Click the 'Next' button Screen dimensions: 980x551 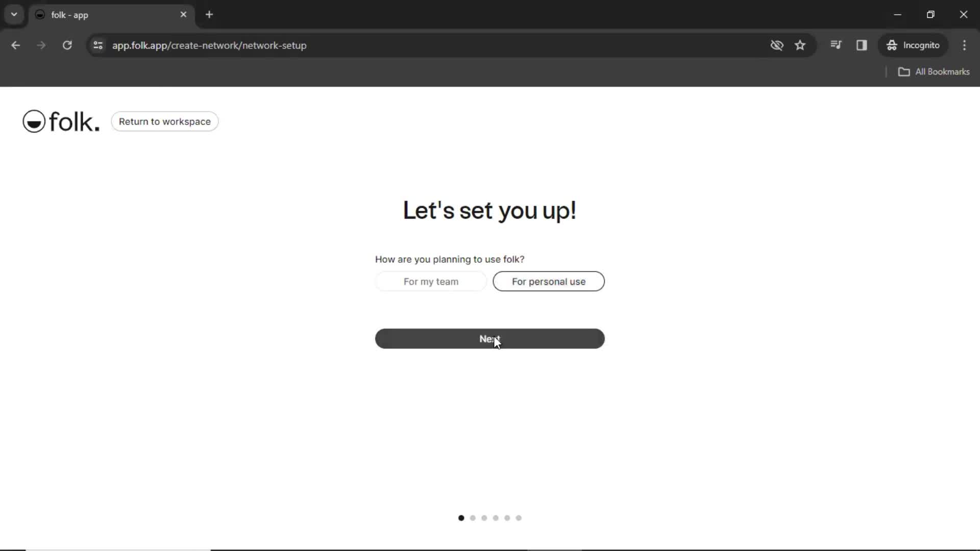tap(489, 338)
